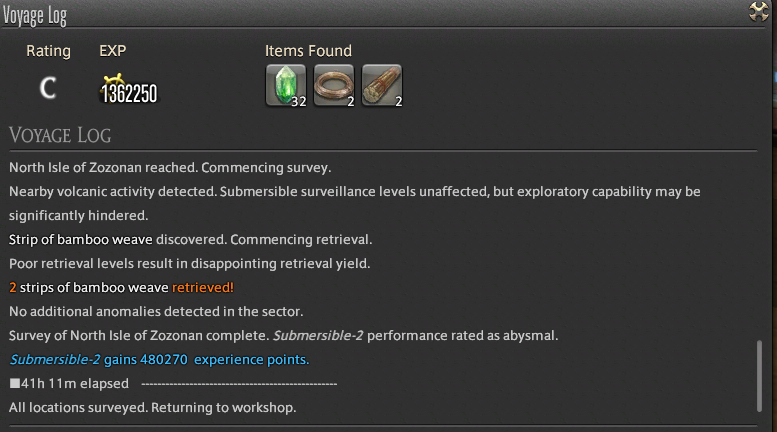Select the coiled wire item icon
This screenshot has width=777, height=432.
pyautogui.click(x=334, y=85)
